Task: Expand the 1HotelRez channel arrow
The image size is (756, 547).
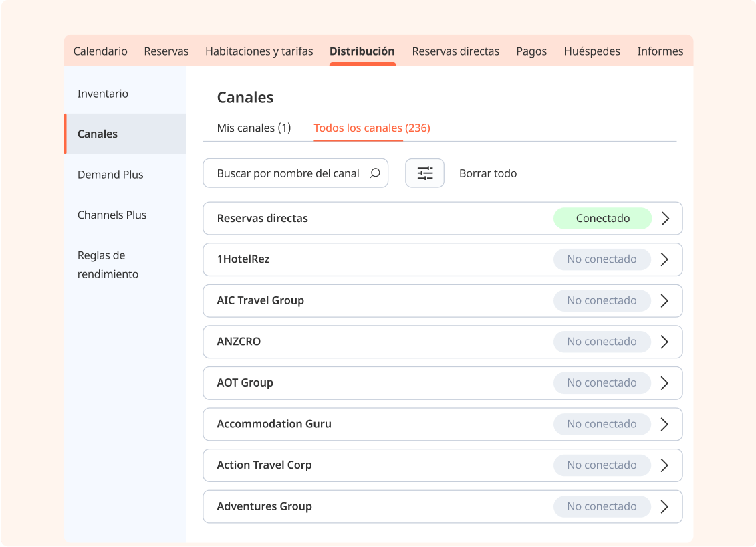Action: pos(664,259)
